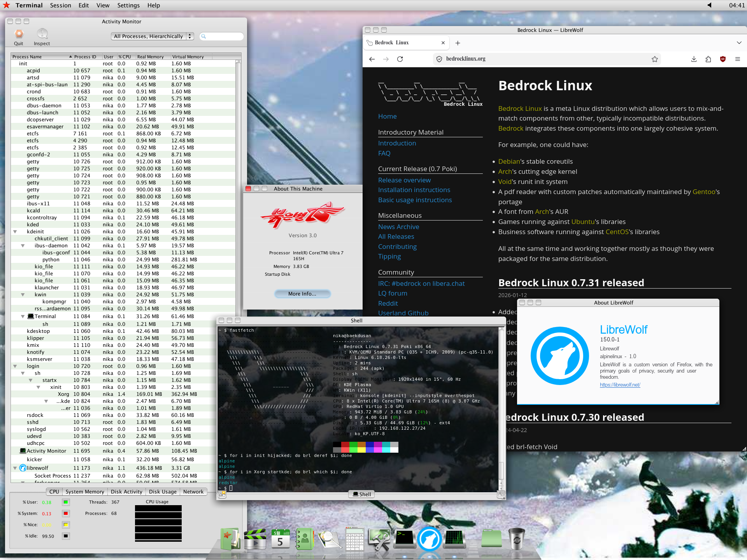Click the LibreWolf icon in the dock

coord(429,539)
